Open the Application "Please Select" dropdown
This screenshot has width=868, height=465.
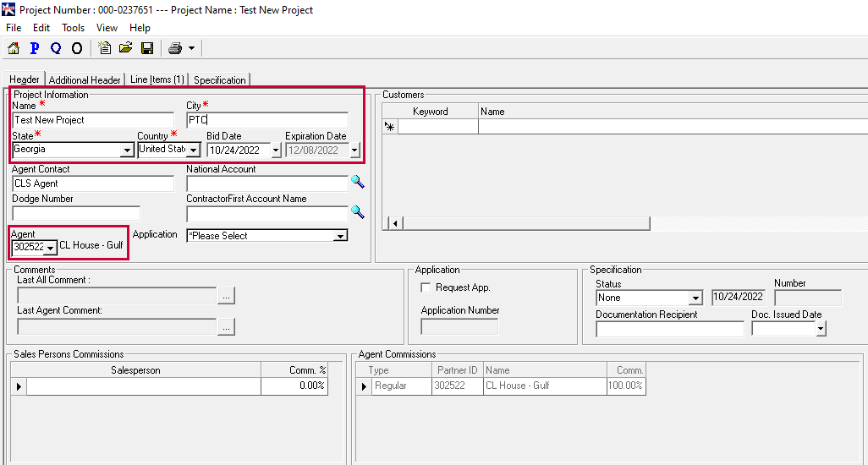point(340,236)
